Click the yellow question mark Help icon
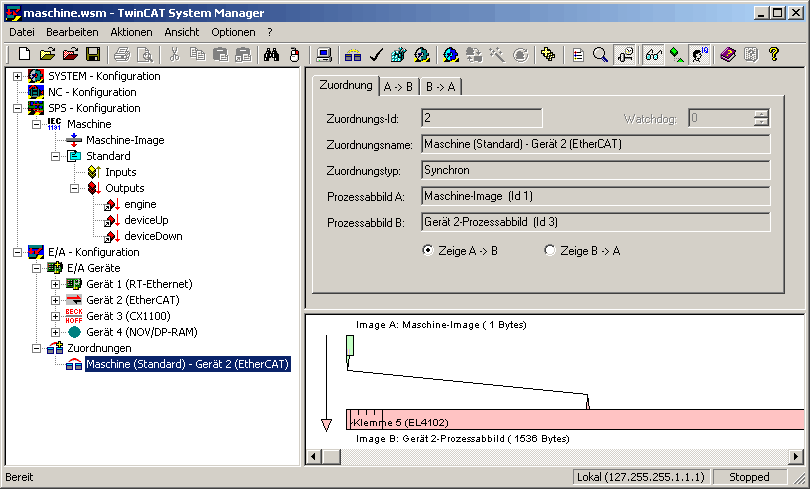The width and height of the screenshot is (810, 489). [773, 54]
